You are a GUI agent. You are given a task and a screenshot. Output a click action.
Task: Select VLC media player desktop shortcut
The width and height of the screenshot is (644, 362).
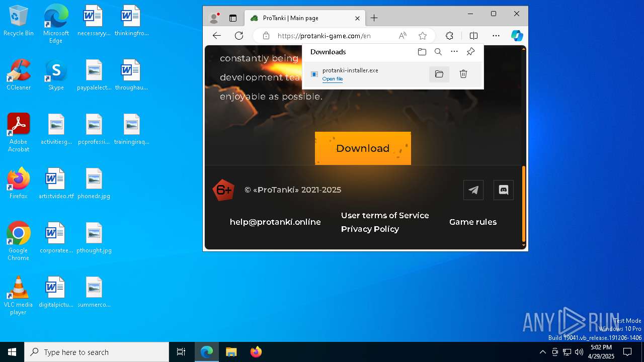click(19, 296)
